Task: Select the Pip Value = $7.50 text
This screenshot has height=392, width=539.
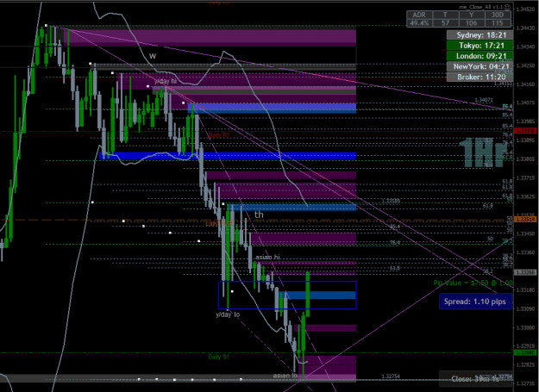Action: point(473,283)
